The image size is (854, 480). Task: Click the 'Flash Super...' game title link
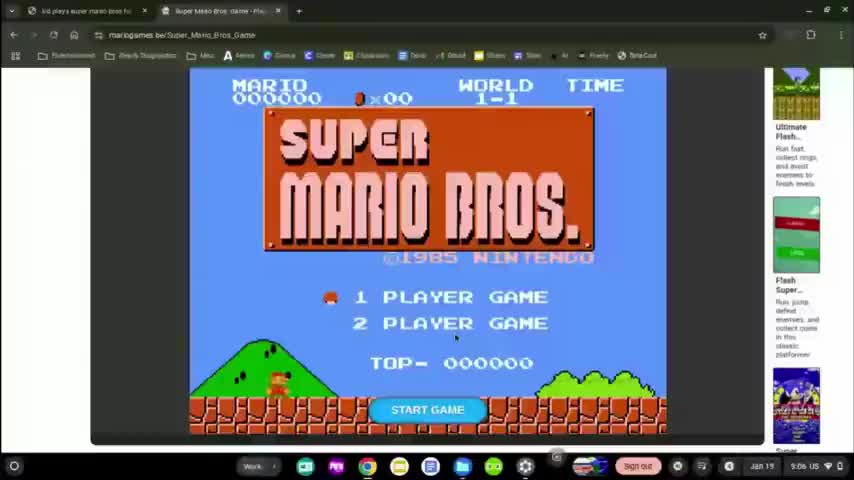point(789,285)
